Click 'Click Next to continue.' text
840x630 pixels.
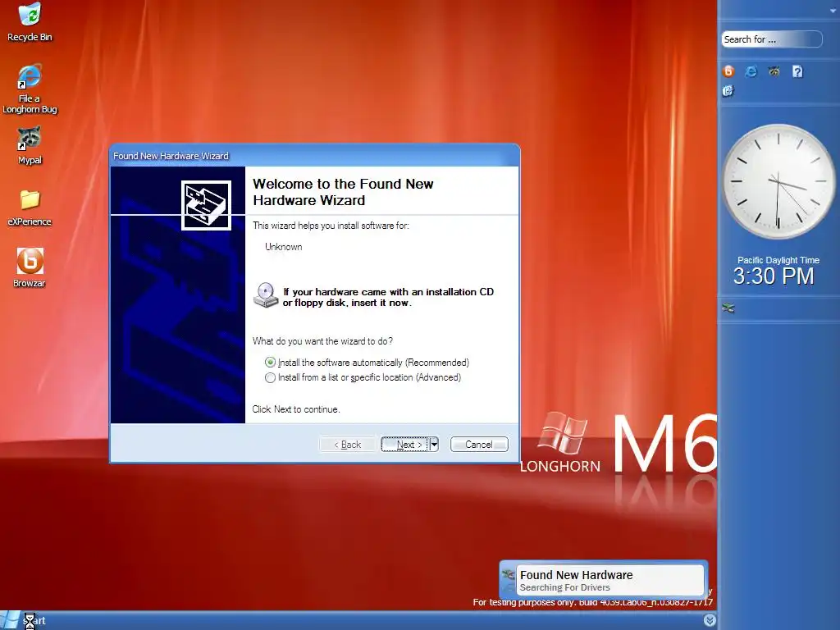point(295,409)
